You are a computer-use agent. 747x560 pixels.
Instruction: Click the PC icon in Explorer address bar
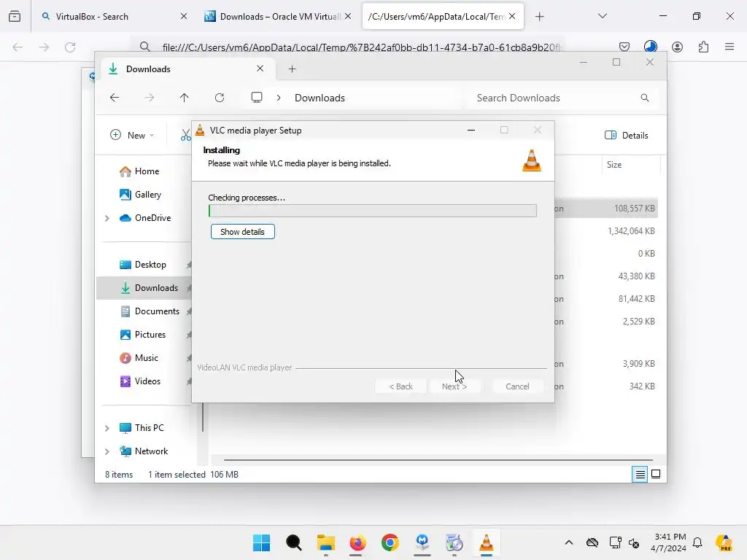tap(257, 98)
